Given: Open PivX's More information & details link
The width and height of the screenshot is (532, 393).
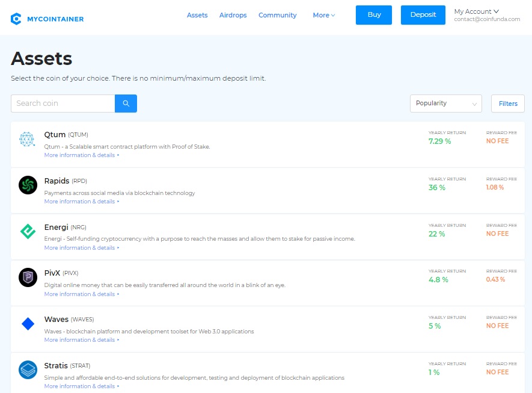Looking at the screenshot, I should [x=81, y=294].
